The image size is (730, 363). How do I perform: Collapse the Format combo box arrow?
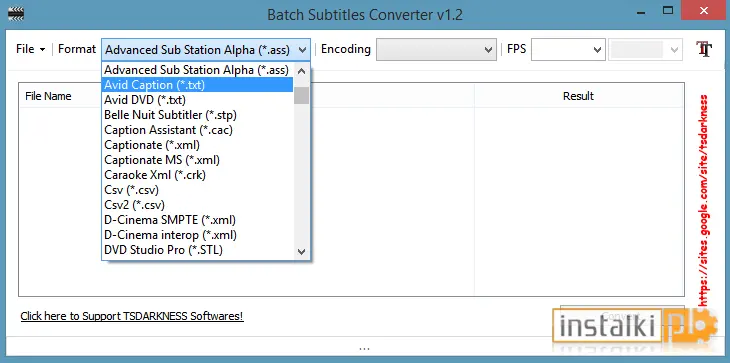[x=303, y=50]
